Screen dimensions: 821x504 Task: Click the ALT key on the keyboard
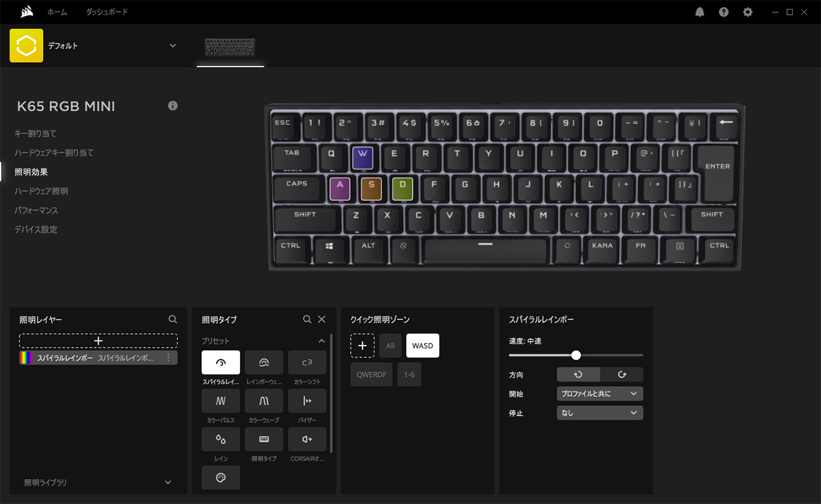[x=368, y=249]
